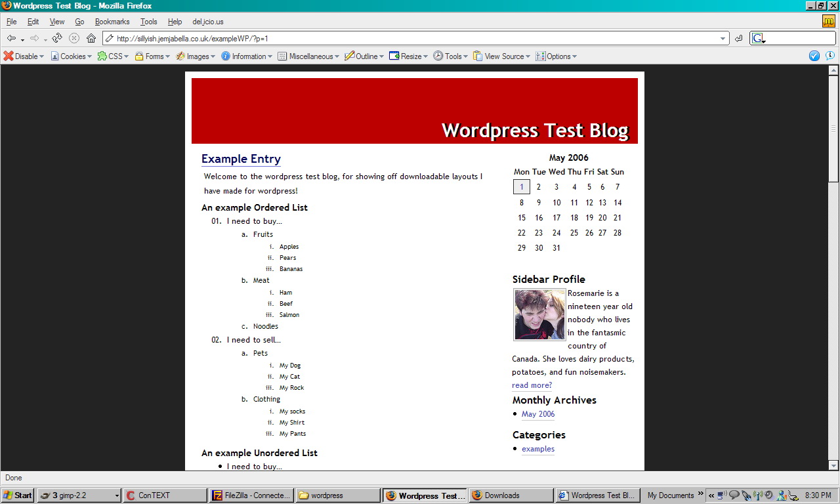Switch to FileZilla in the taskbar
Viewport: 840px width, 504px height.
(251, 495)
